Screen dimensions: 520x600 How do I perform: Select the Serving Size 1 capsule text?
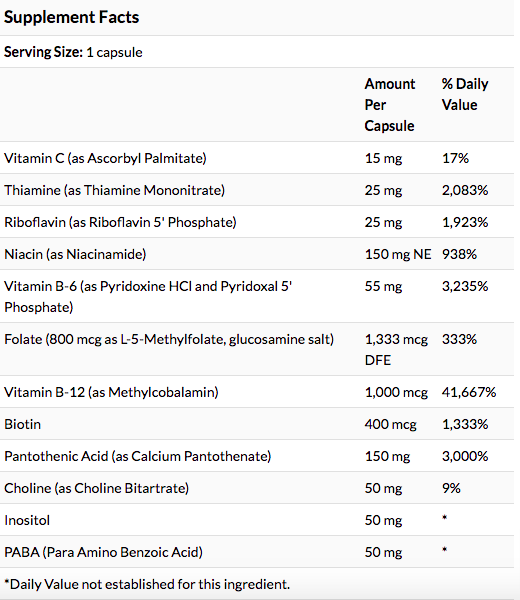coord(73,52)
